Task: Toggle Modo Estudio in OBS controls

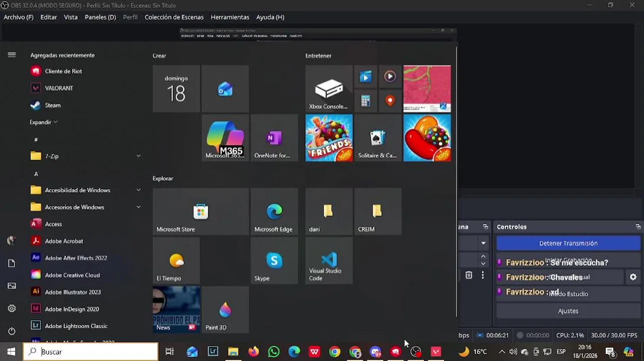Action: coord(568,294)
